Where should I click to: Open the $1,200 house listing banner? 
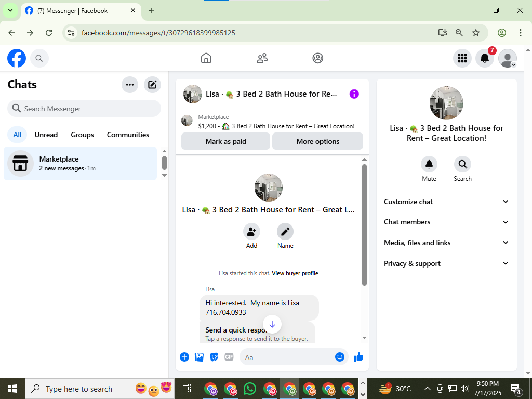(x=272, y=122)
